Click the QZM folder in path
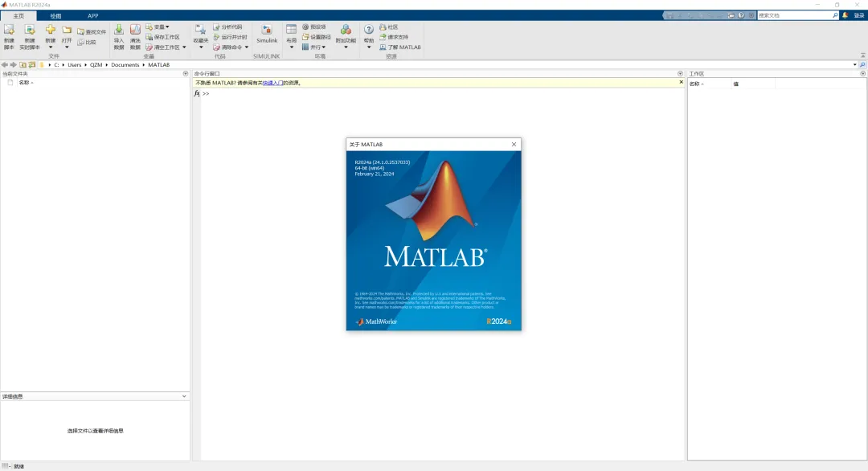The image size is (868, 471). pos(96,65)
